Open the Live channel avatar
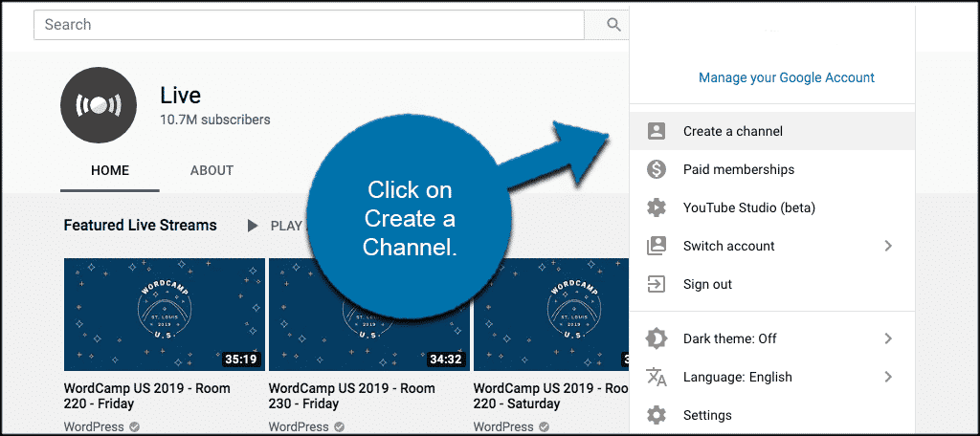The width and height of the screenshot is (980, 436). click(99, 105)
